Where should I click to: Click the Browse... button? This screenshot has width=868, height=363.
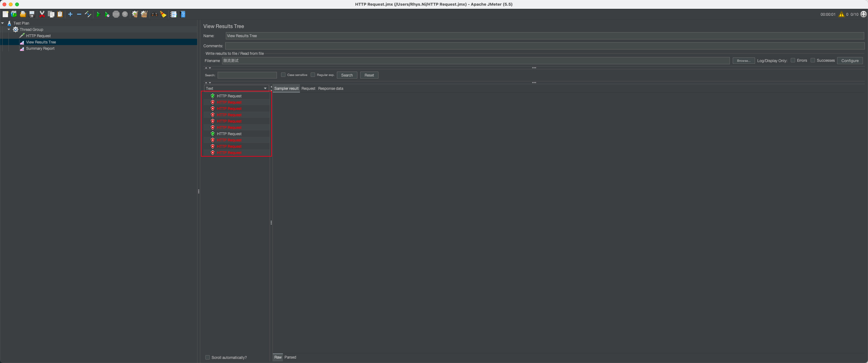[743, 60]
